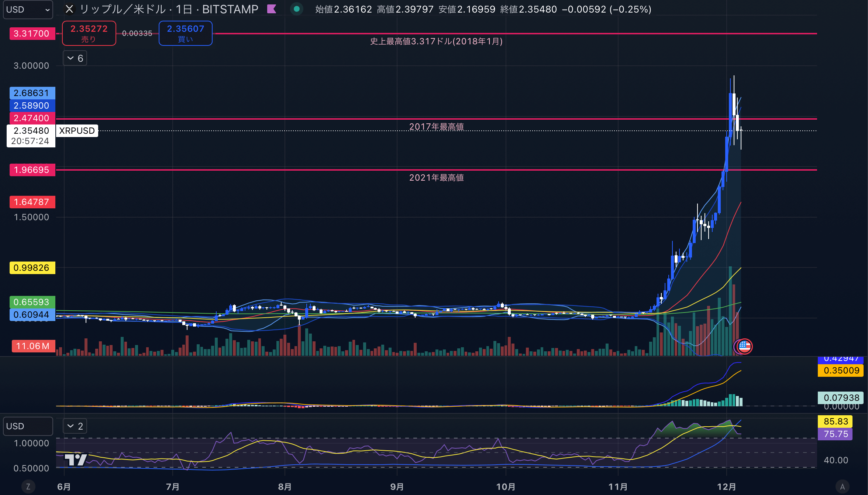
Task: Expand the 2 indicators legend in lower pane
Action: [x=75, y=426]
